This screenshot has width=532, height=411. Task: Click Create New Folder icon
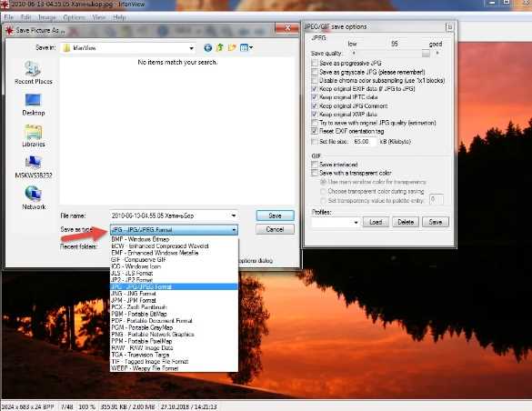(232, 48)
